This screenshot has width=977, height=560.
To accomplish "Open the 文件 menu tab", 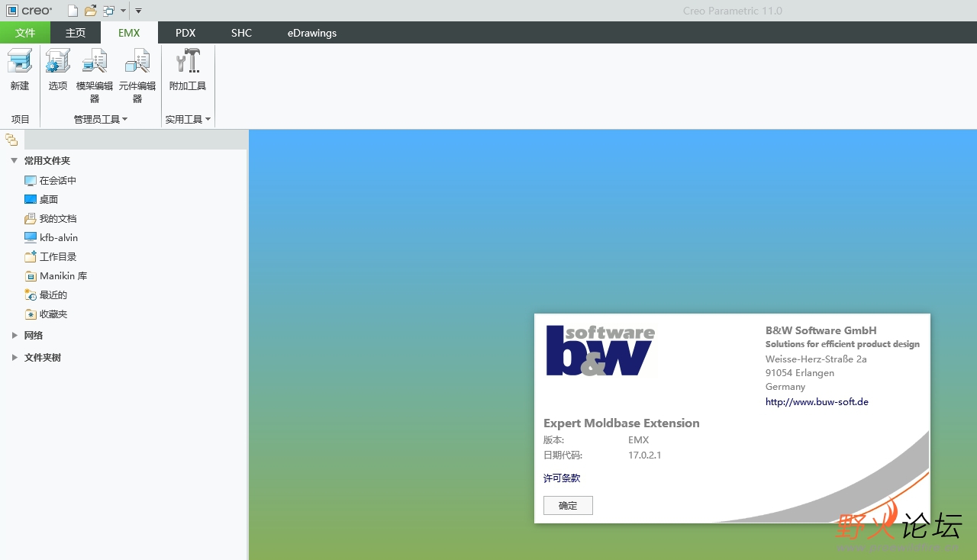I will pos(25,33).
